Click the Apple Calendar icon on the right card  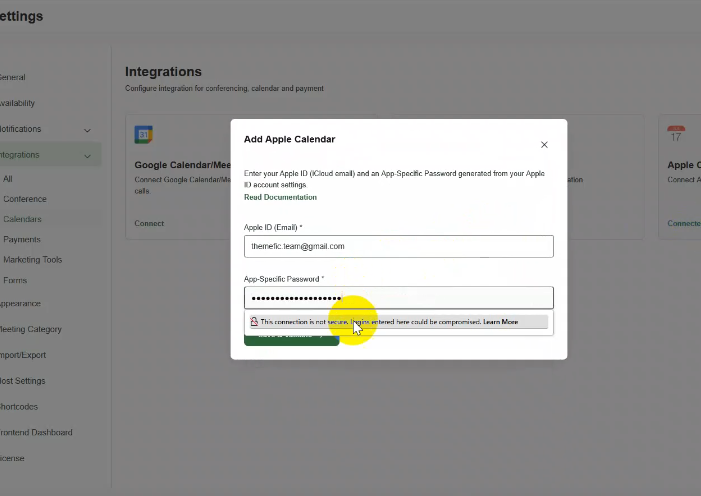coord(676,135)
